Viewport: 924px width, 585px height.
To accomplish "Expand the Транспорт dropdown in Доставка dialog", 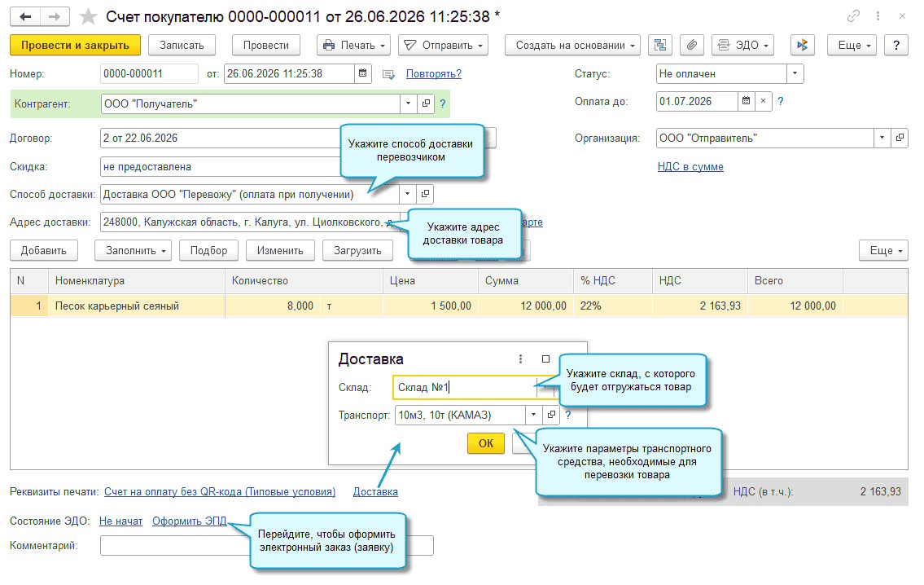I will point(533,416).
